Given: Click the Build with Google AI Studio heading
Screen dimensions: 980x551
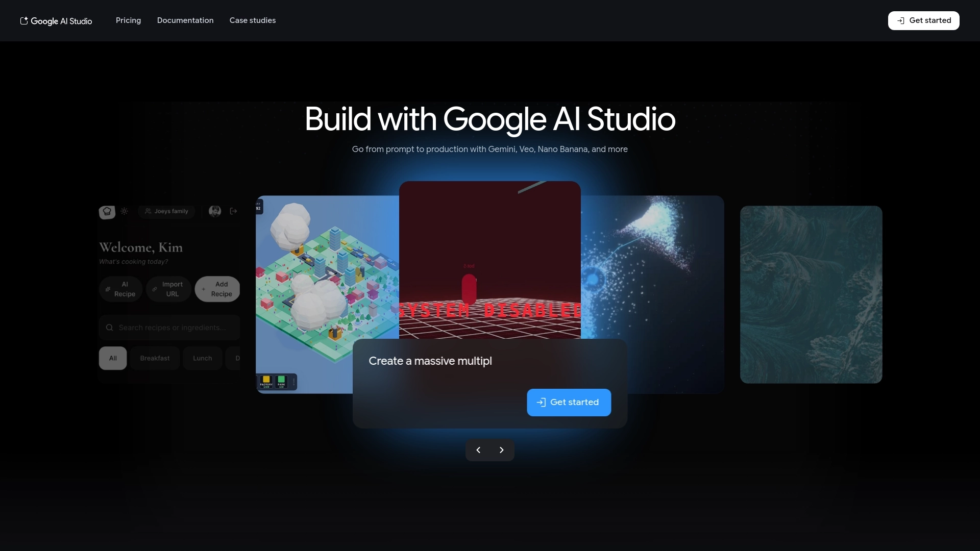Looking at the screenshot, I should tap(490, 119).
